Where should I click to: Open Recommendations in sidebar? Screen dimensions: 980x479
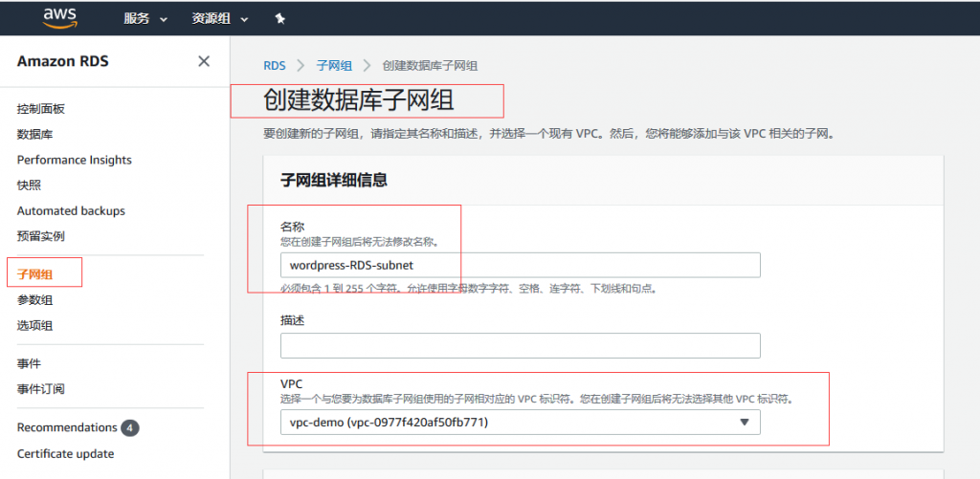pos(67,427)
